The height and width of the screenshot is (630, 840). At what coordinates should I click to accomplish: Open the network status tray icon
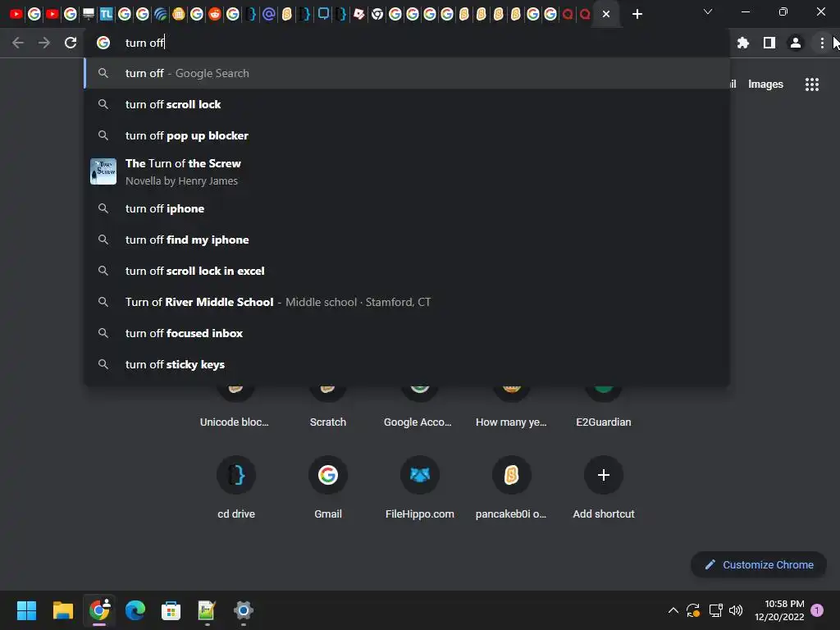click(715, 610)
